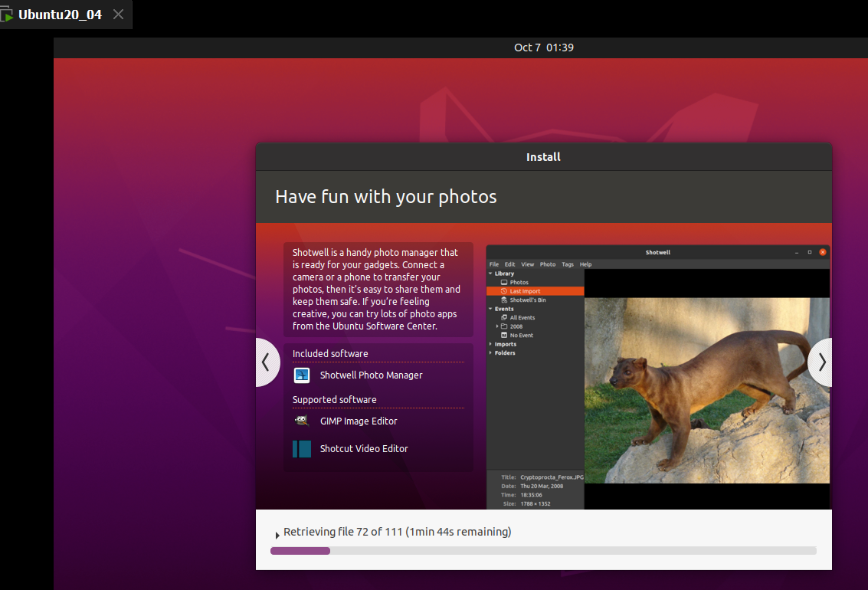Select All Events in Shotwell sidebar
The height and width of the screenshot is (590, 868).
coord(522,318)
